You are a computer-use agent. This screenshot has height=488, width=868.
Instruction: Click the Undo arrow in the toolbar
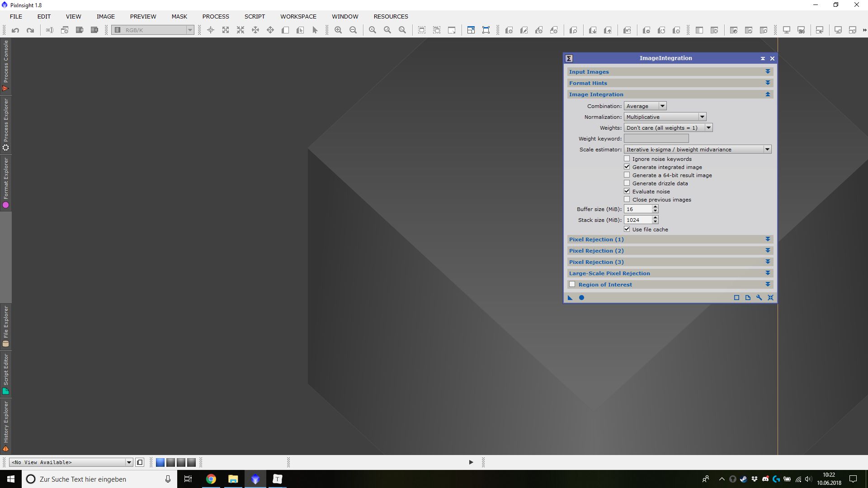(x=15, y=30)
